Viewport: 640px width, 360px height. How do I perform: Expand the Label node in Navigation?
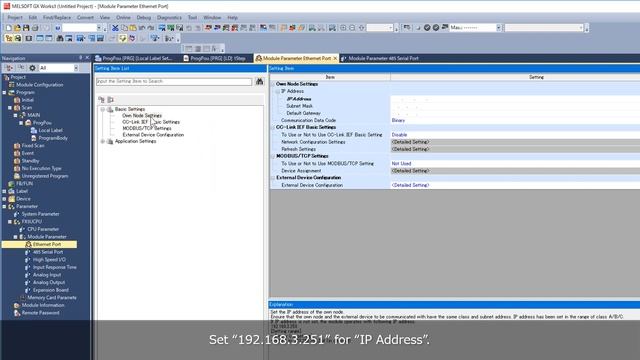pyautogui.click(x=4, y=191)
